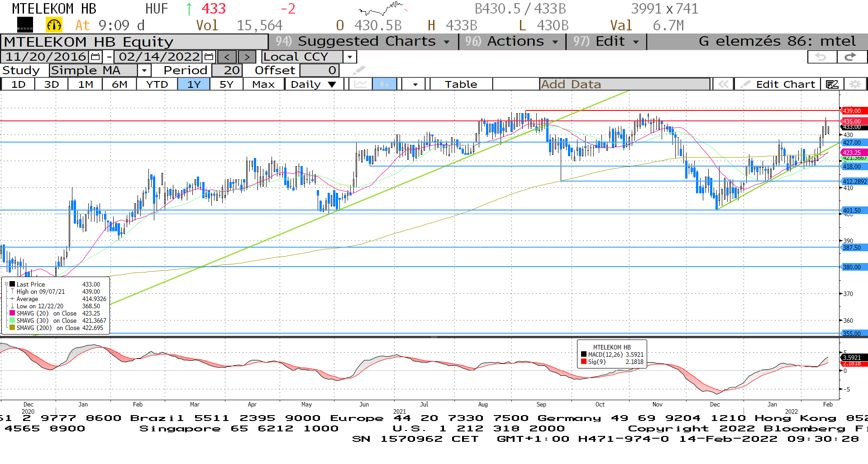The height and width of the screenshot is (464, 868).
Task: Go to the next date range
Action: pyautogui.click(x=247, y=57)
